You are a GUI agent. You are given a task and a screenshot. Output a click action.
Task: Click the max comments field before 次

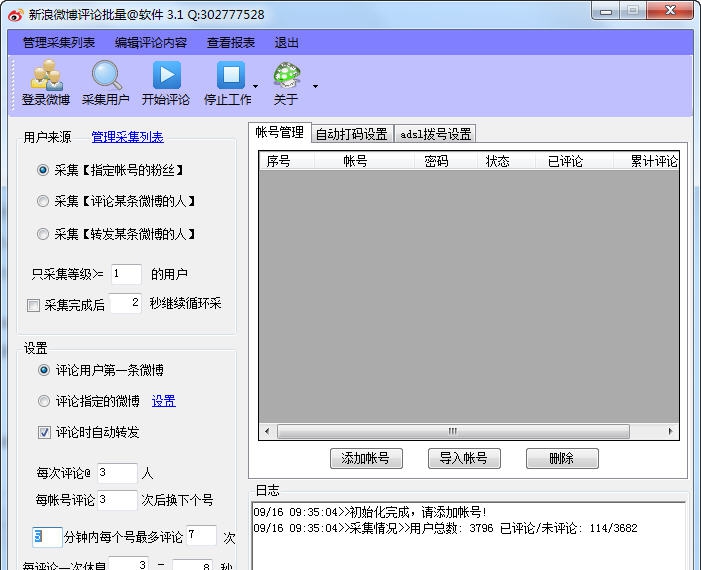(202, 535)
